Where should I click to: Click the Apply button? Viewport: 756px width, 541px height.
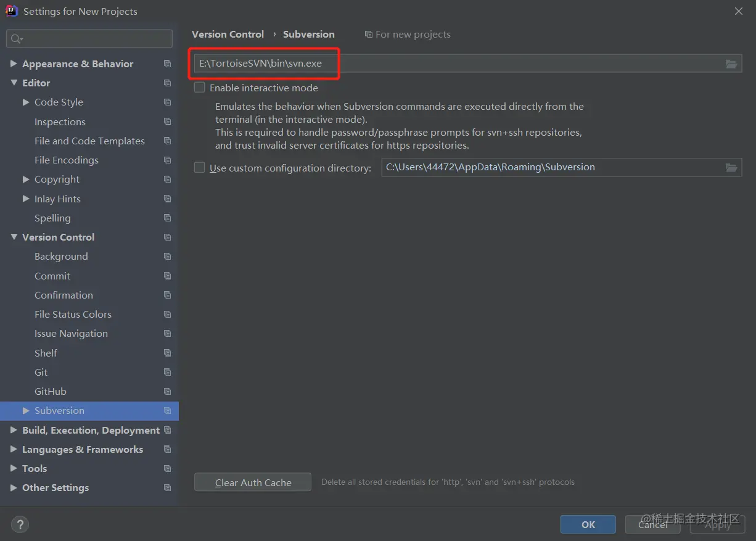tap(717, 524)
